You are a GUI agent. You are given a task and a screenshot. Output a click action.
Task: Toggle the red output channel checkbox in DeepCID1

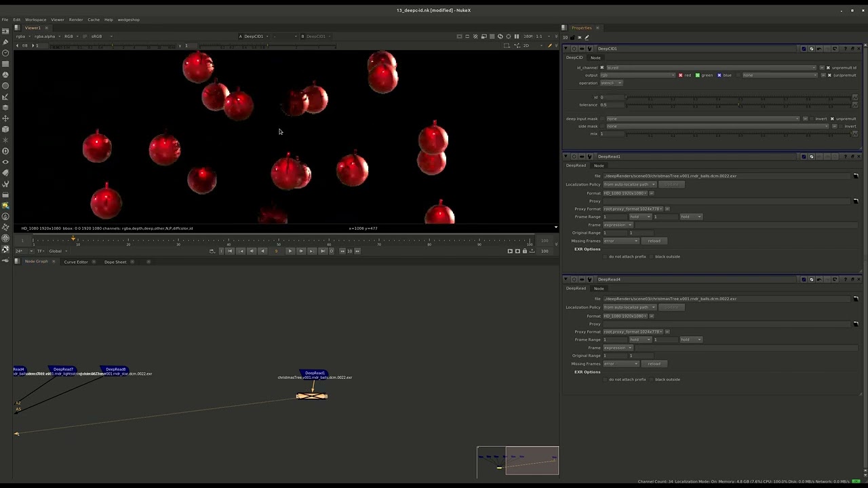coord(681,75)
